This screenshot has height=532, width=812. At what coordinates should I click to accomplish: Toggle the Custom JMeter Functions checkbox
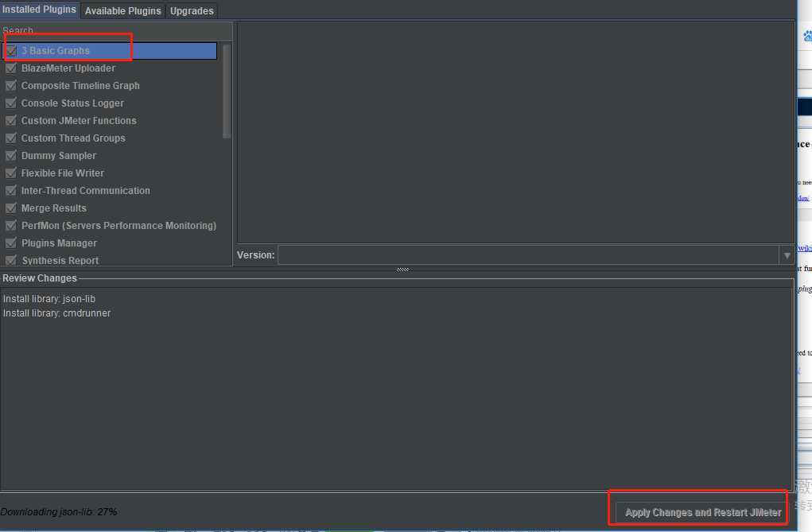[11, 121]
